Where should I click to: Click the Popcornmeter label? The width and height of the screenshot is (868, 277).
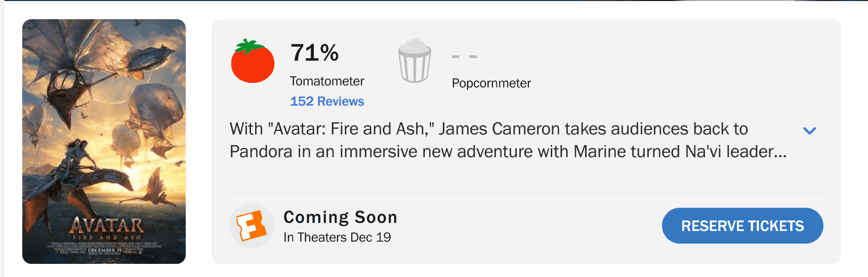491,83
